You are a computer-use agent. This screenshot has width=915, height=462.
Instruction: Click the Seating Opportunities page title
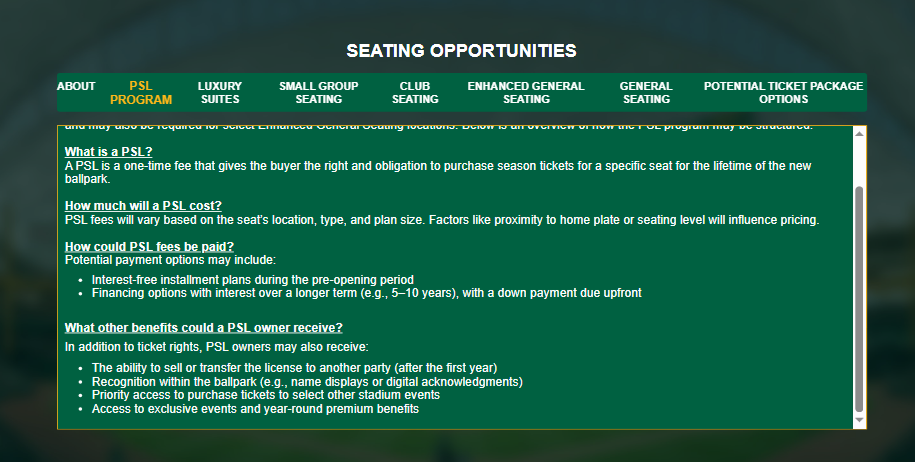pos(461,50)
